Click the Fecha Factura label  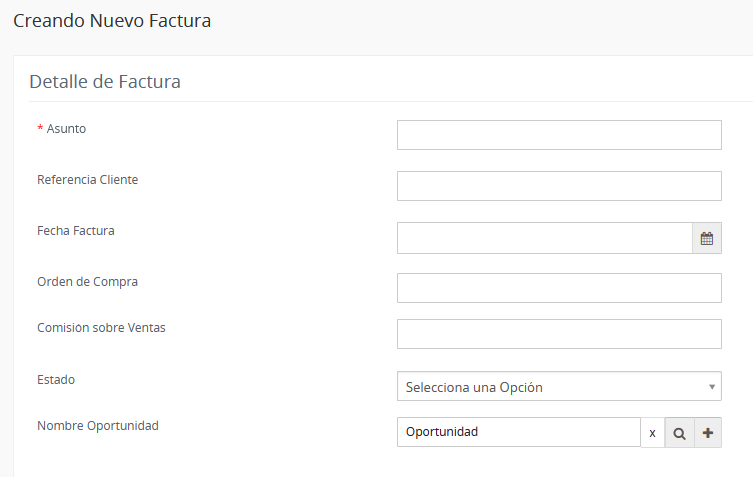point(76,231)
